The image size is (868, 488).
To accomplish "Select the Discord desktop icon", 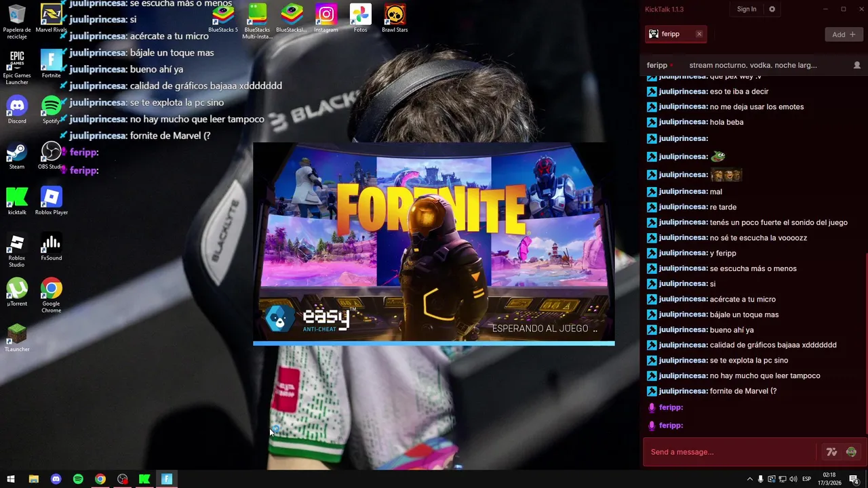I will [x=17, y=110].
